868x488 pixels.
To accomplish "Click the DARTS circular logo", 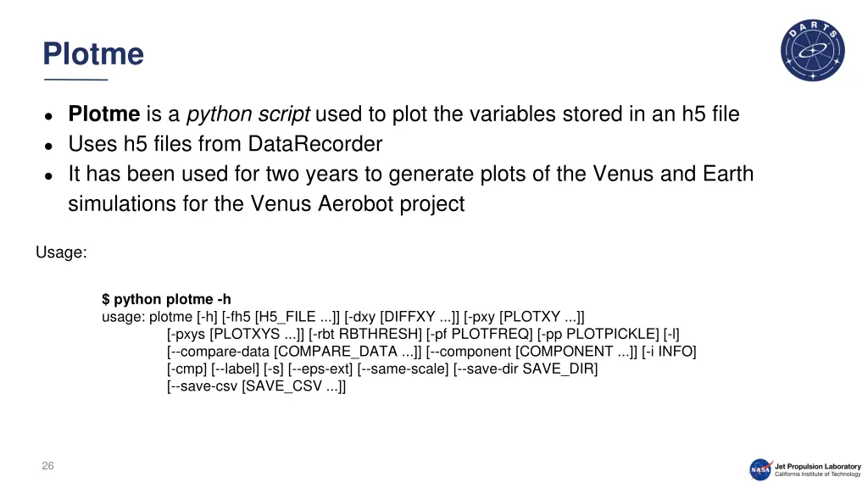I will (813, 50).
